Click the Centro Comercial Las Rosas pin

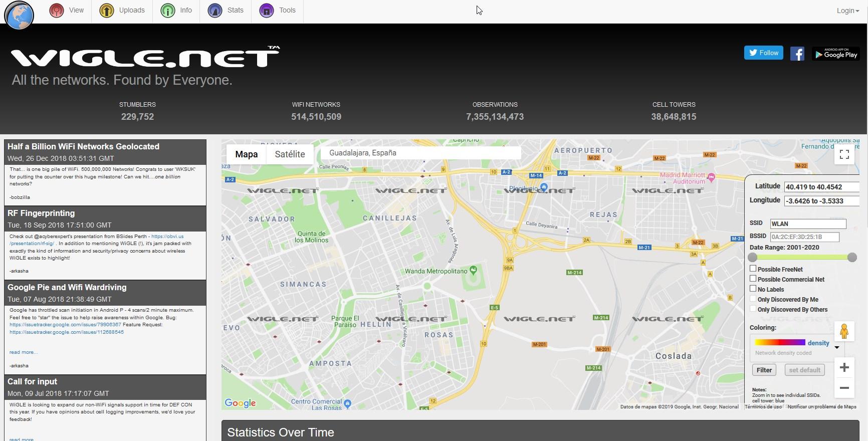click(348, 403)
